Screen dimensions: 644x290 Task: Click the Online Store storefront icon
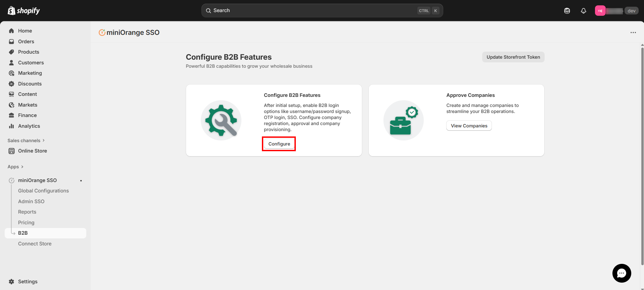click(x=11, y=151)
